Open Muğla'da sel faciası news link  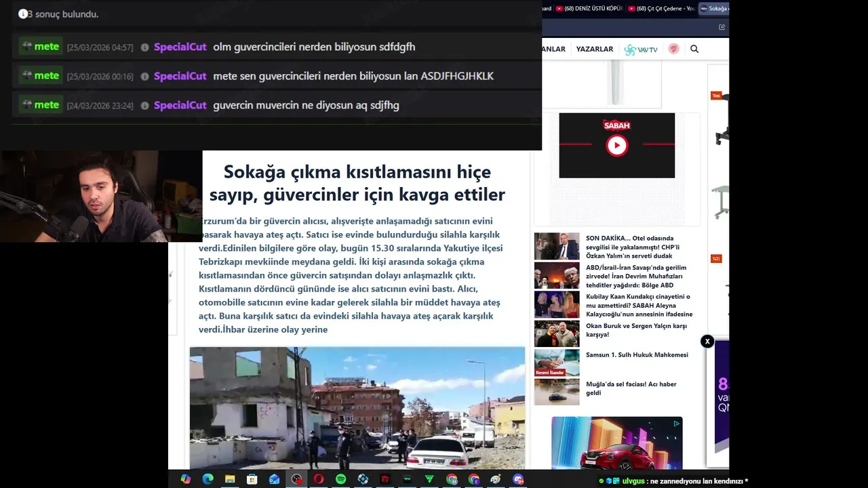[631, 388]
